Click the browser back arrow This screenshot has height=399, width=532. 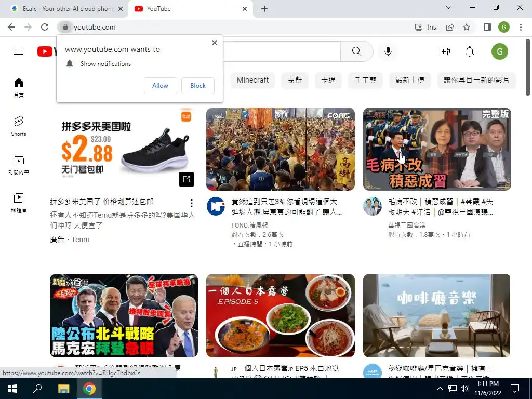(x=11, y=27)
